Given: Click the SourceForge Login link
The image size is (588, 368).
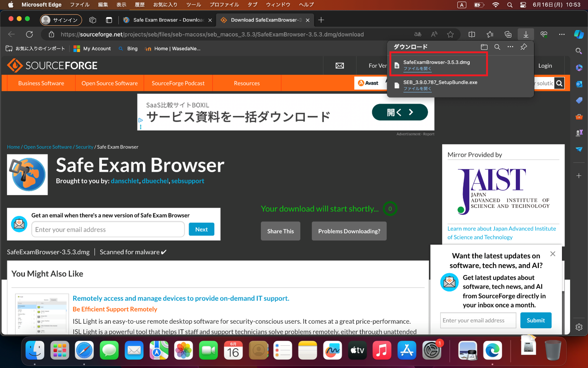Looking at the screenshot, I should tap(545, 65).
